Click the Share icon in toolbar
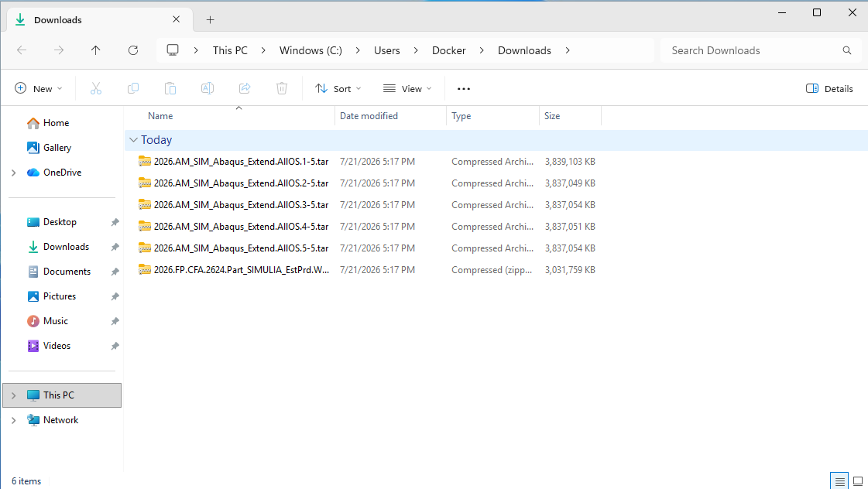The width and height of the screenshot is (868, 489). [x=245, y=88]
